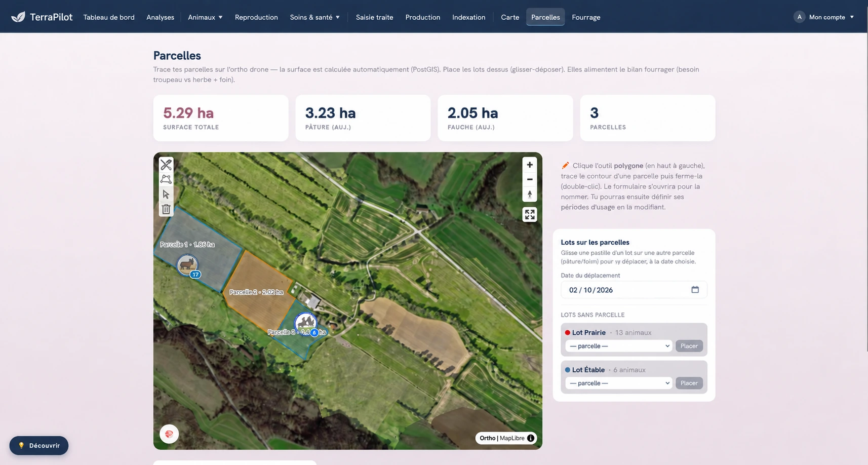Click the account avatar letter A
The width and height of the screenshot is (868, 465).
[x=799, y=17]
